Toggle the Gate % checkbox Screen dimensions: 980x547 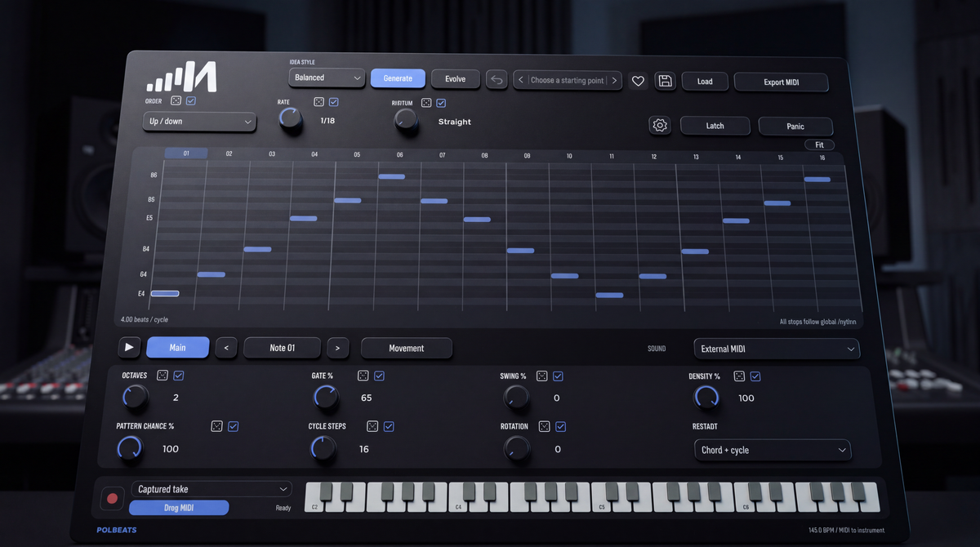(380, 376)
